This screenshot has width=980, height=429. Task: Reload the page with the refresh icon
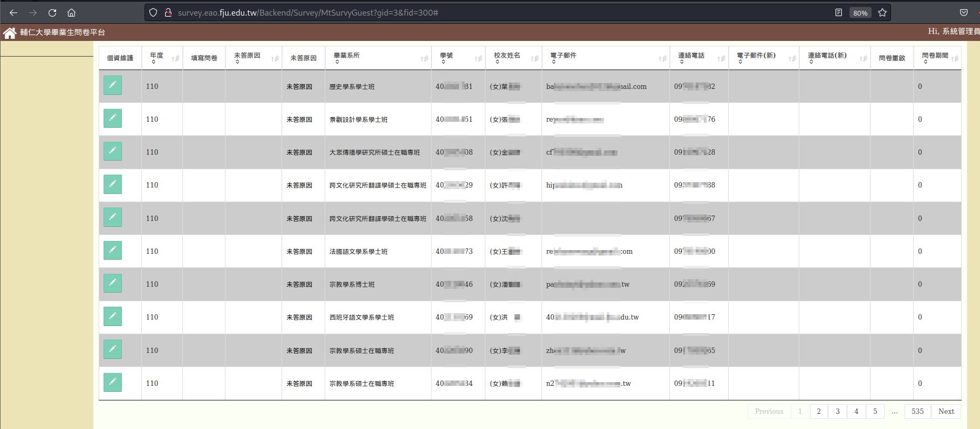click(x=52, y=12)
